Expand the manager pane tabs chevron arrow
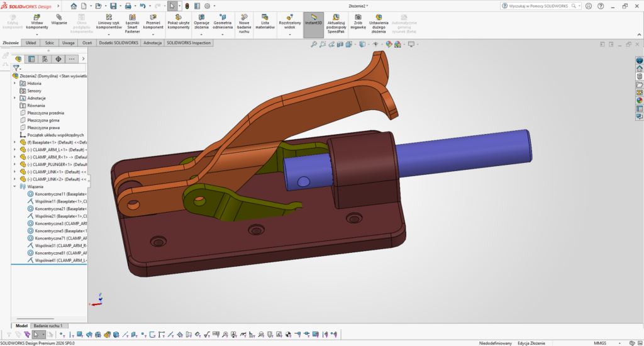Viewport: 644px width, 346px height. pyautogui.click(x=84, y=59)
